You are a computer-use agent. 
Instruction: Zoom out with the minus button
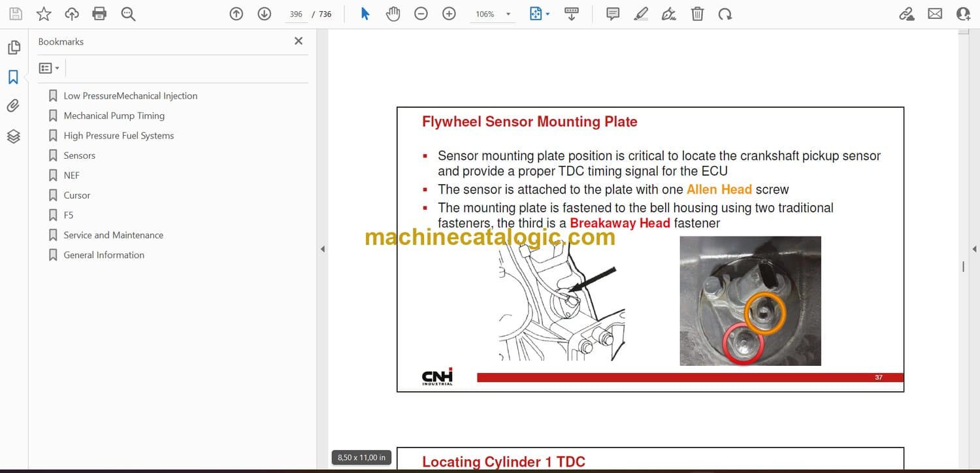tap(421, 14)
